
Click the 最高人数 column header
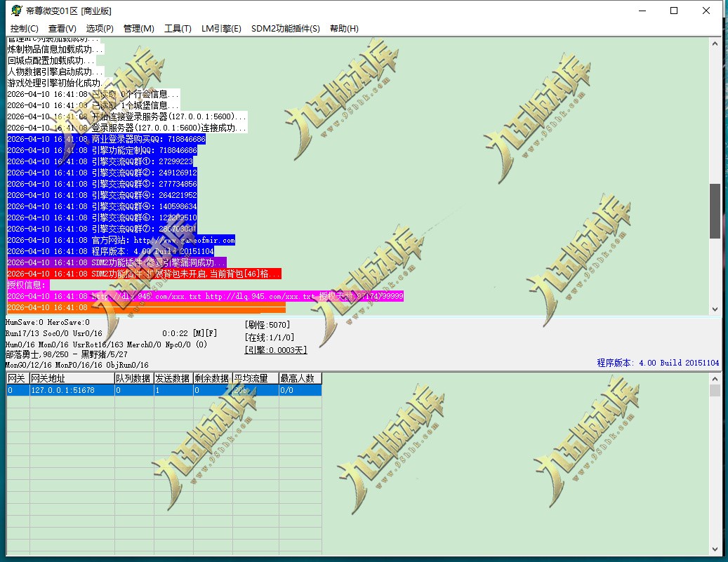tap(300, 378)
